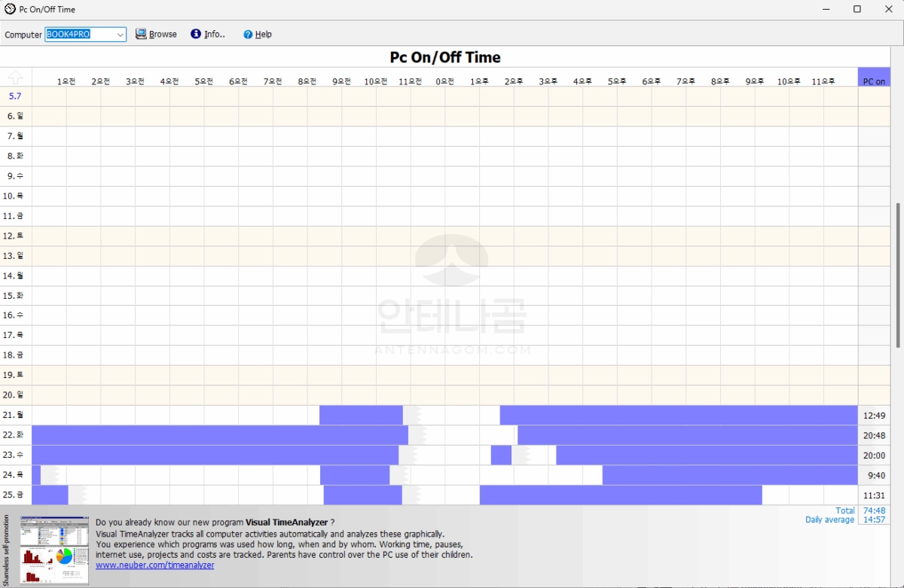Click the long morning usage bar in row 22
The image size is (904, 588).
coord(220,435)
